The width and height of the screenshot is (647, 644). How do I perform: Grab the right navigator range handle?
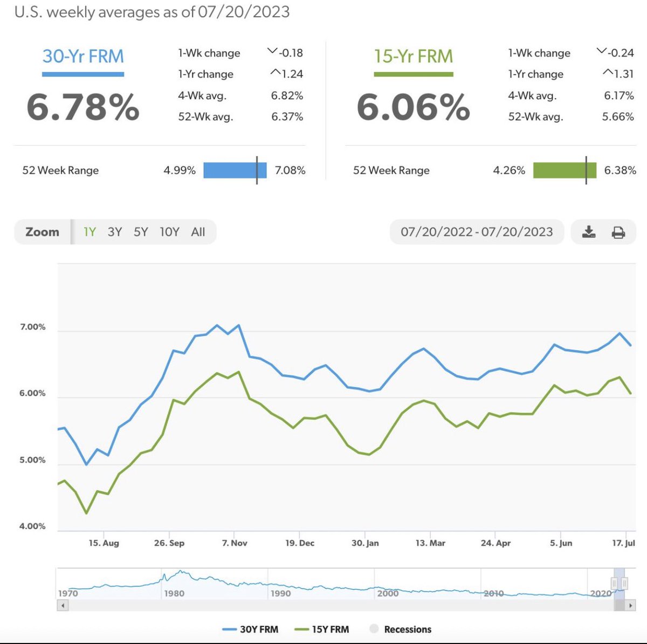[x=624, y=583]
